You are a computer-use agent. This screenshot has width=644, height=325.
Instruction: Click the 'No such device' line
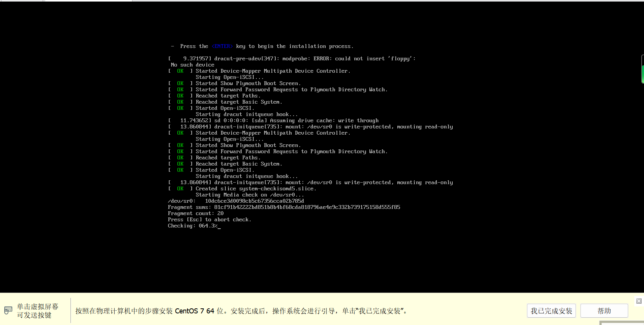point(192,65)
